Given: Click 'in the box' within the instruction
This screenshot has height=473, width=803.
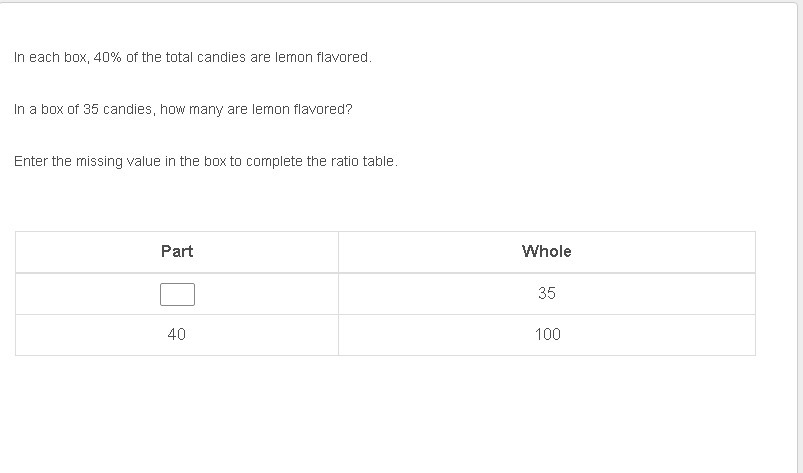Looking at the screenshot, I should tap(195, 161).
